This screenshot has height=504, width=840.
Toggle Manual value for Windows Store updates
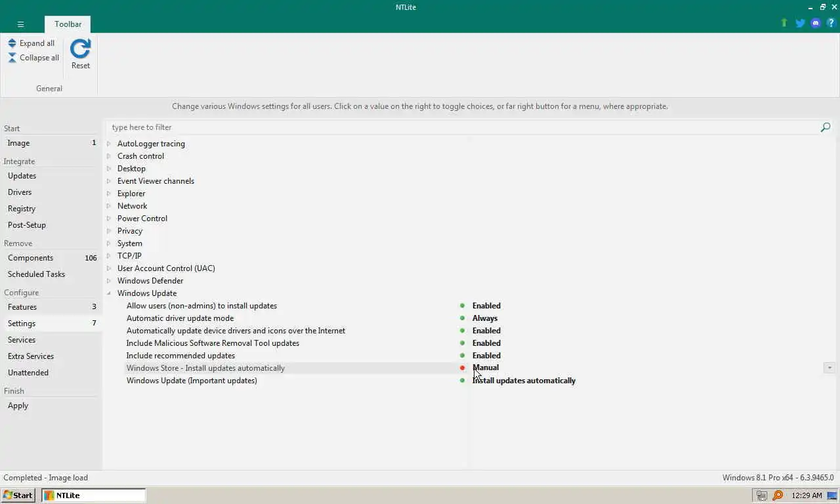click(x=486, y=367)
